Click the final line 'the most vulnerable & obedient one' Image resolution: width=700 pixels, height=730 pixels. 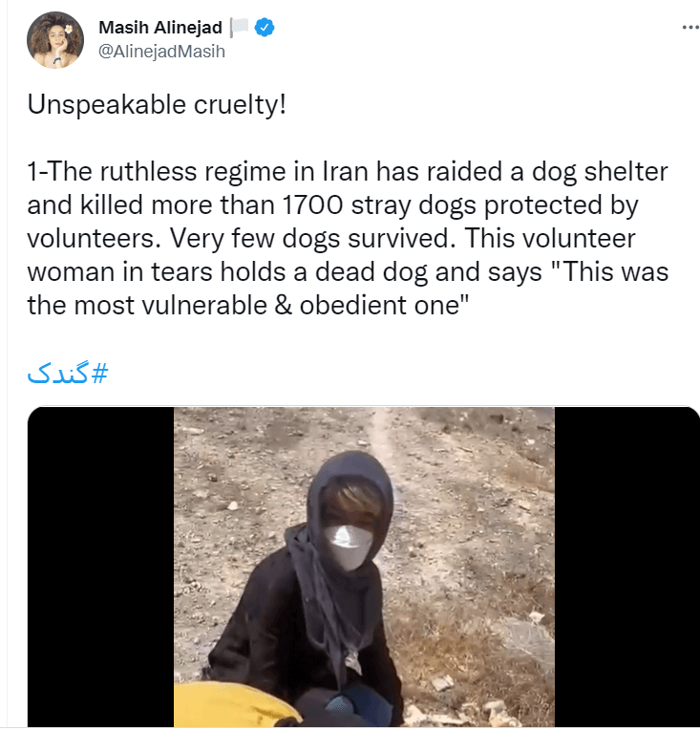247,306
